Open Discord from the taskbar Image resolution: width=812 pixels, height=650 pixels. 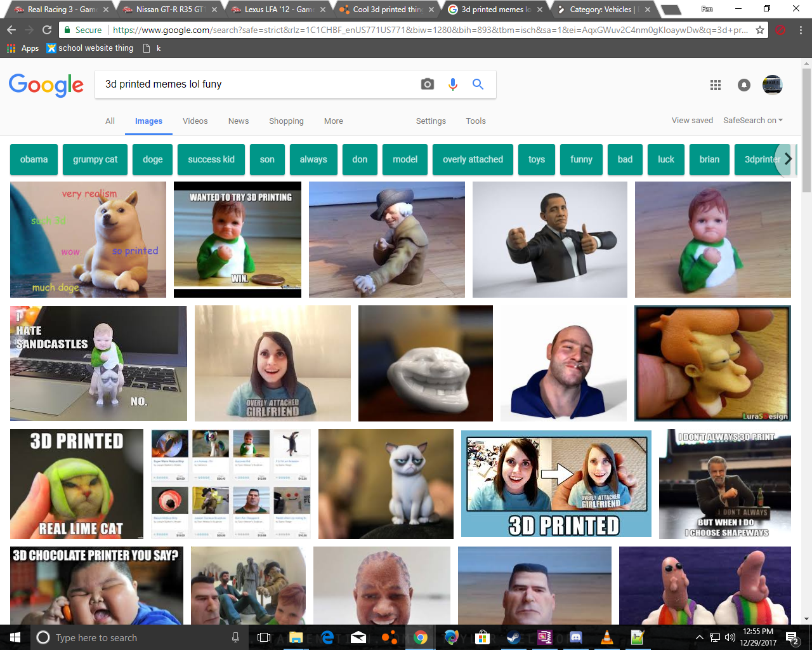[576, 637]
